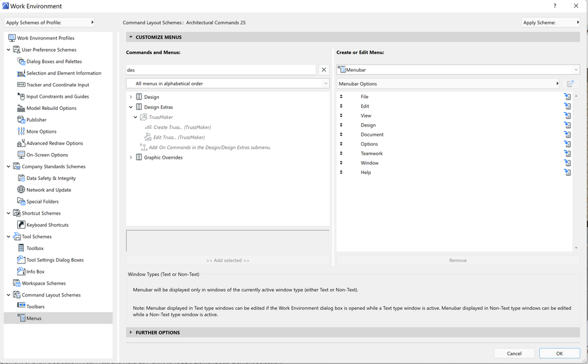The image size is (588, 364).
Task: Collapse the Design Extras tree entry
Action: click(x=131, y=107)
